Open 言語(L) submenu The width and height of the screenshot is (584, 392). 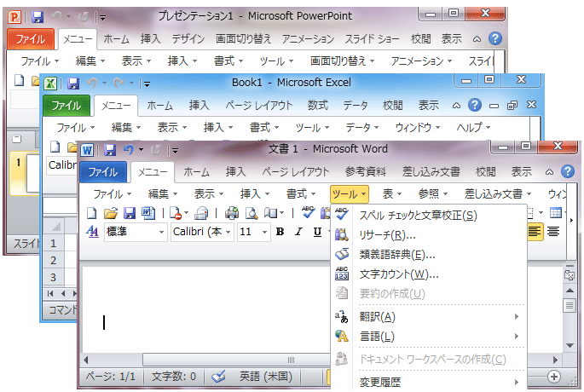[428, 337]
